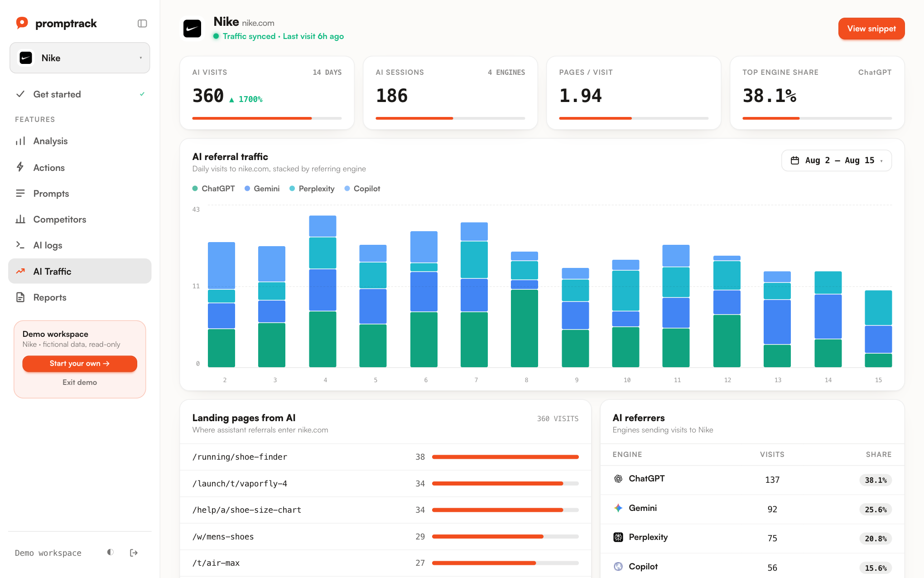
Task: Click the Aug 4 stacked bar
Action: (x=322, y=291)
